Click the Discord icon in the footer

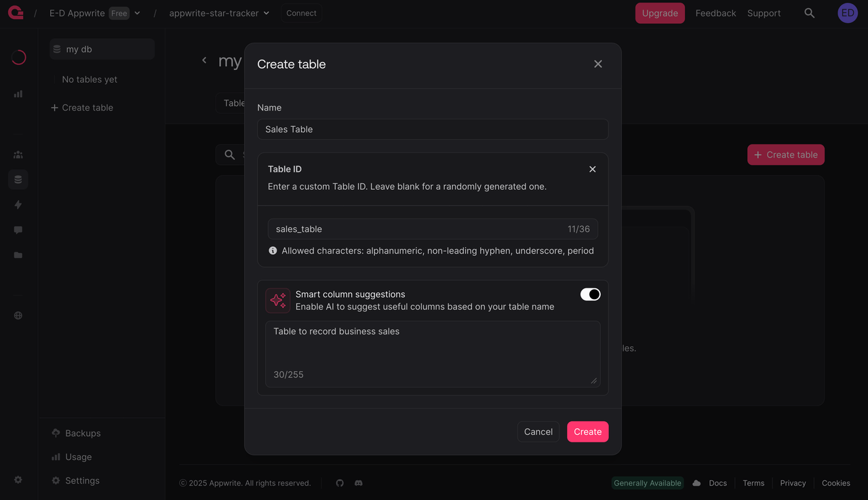(358, 482)
